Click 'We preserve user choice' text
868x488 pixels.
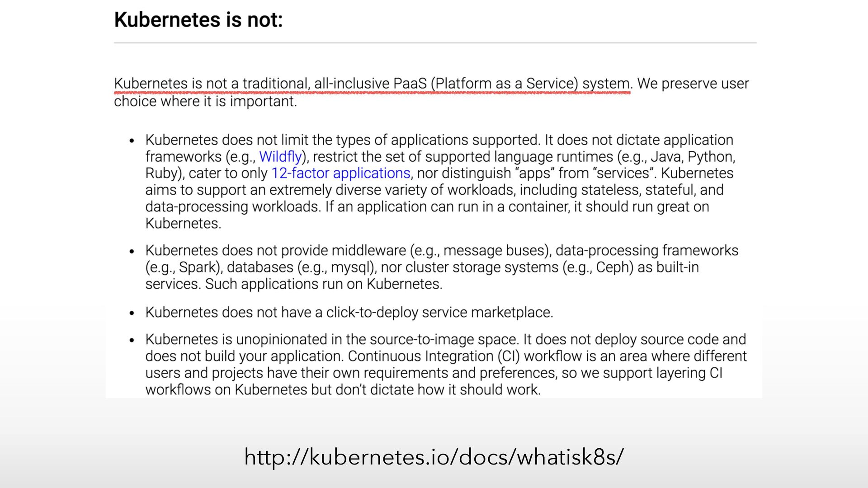pyautogui.click(x=431, y=92)
